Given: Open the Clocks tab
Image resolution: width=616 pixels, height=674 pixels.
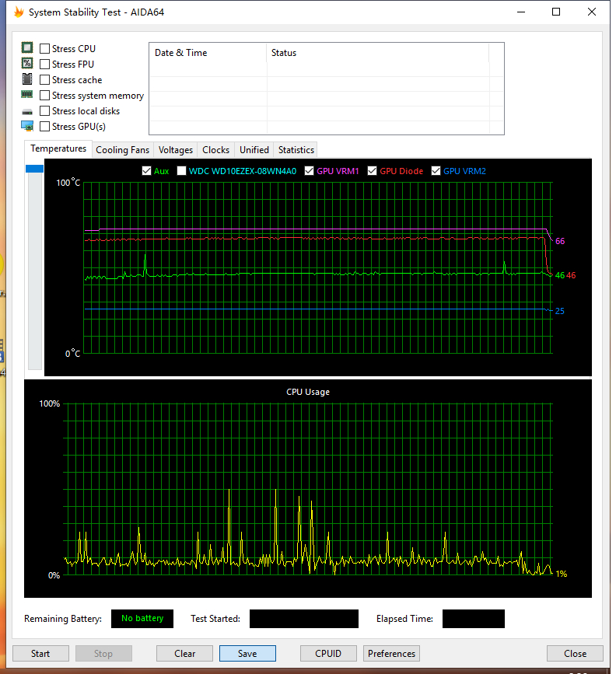Looking at the screenshot, I should pos(216,150).
